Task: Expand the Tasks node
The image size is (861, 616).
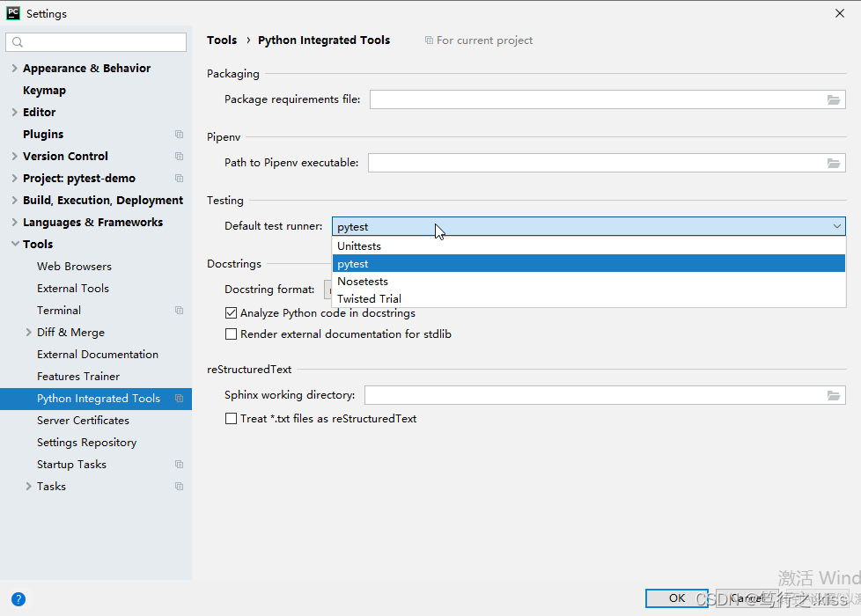Action: [28, 486]
